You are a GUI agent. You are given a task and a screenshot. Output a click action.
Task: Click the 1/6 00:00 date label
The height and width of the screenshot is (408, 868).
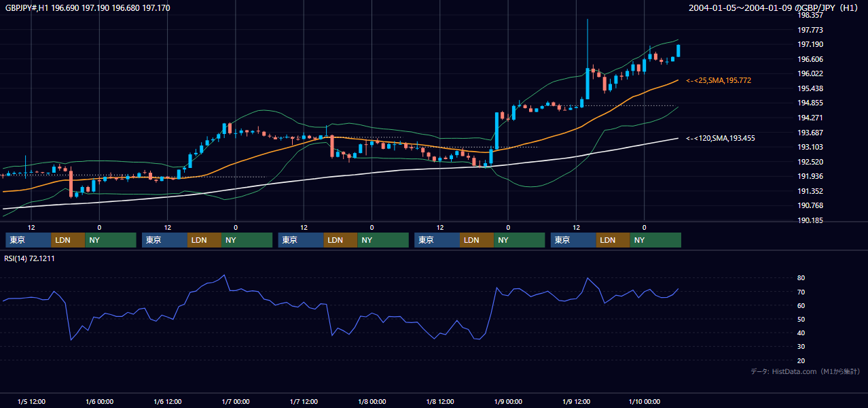tap(99, 401)
